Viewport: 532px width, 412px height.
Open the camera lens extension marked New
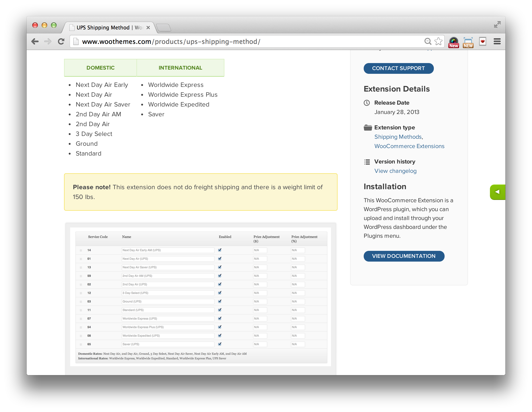pyautogui.click(x=453, y=42)
